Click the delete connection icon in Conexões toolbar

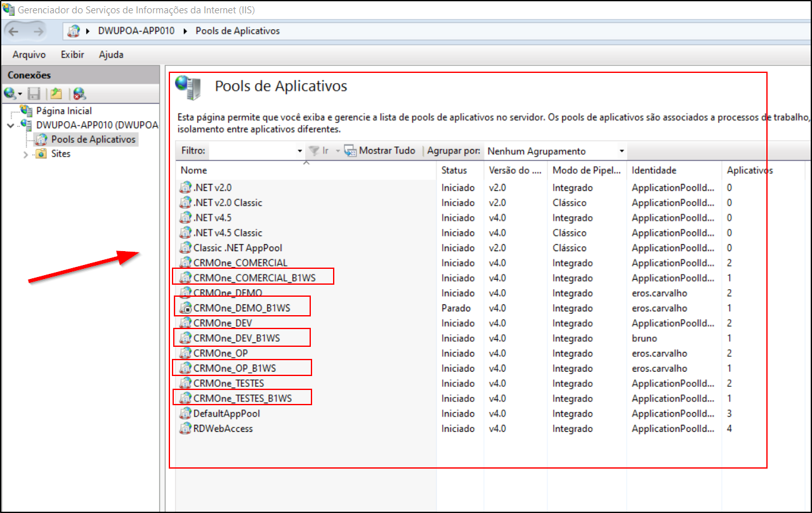79,94
